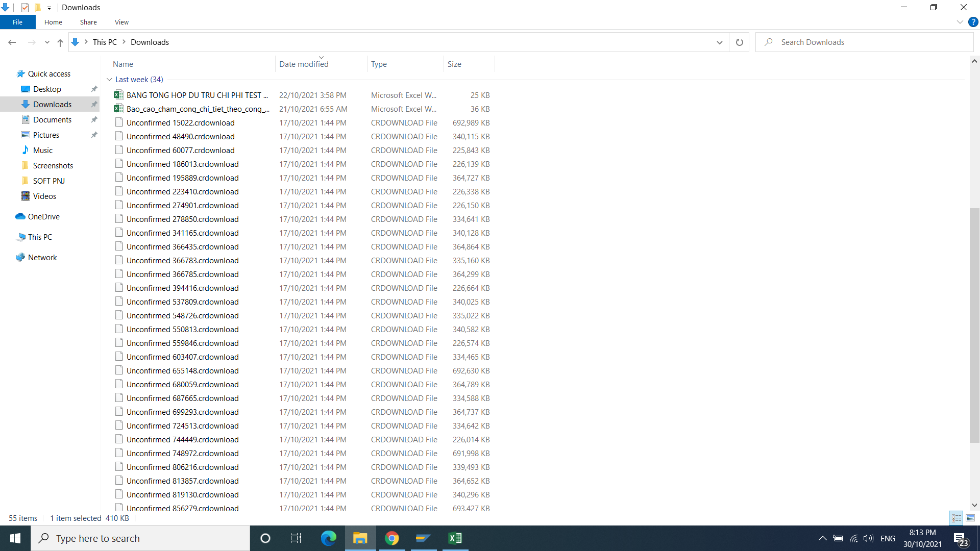
Task: Open Task View from taskbar
Action: (x=296, y=538)
